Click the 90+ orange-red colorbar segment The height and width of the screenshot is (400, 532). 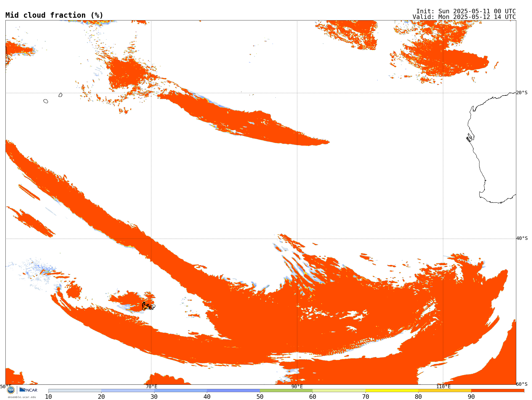tap(498, 391)
